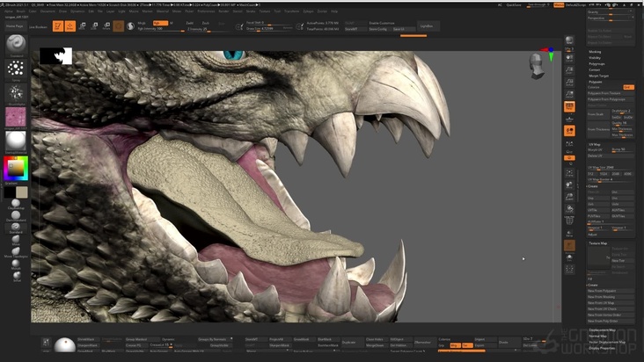
Task: Click the Actual size icon
Action: pyautogui.click(x=569, y=83)
